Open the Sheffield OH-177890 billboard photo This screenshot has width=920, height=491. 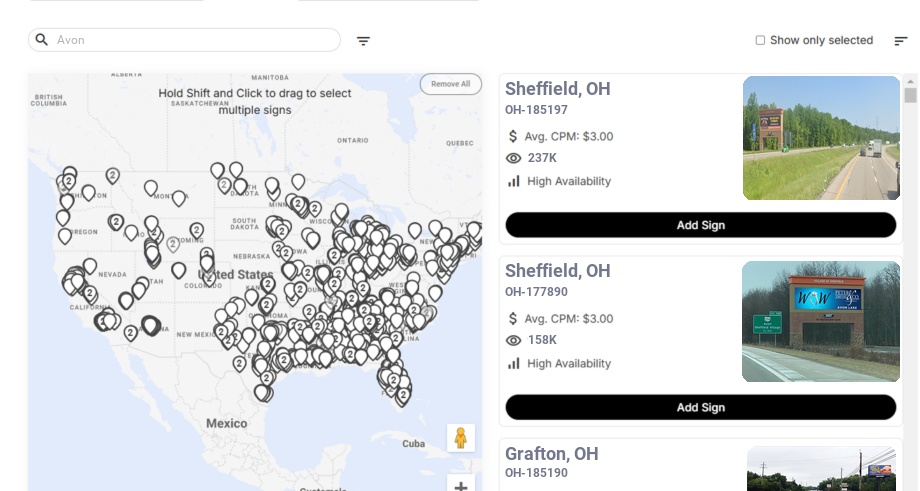(x=821, y=321)
